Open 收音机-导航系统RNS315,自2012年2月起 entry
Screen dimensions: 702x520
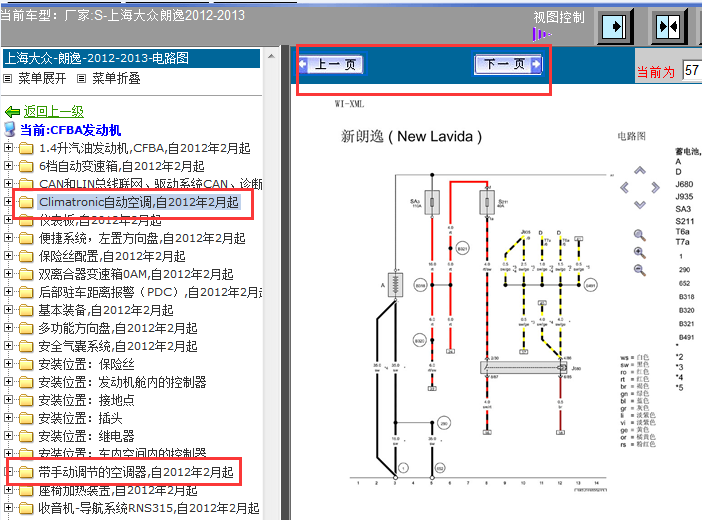tap(149, 508)
